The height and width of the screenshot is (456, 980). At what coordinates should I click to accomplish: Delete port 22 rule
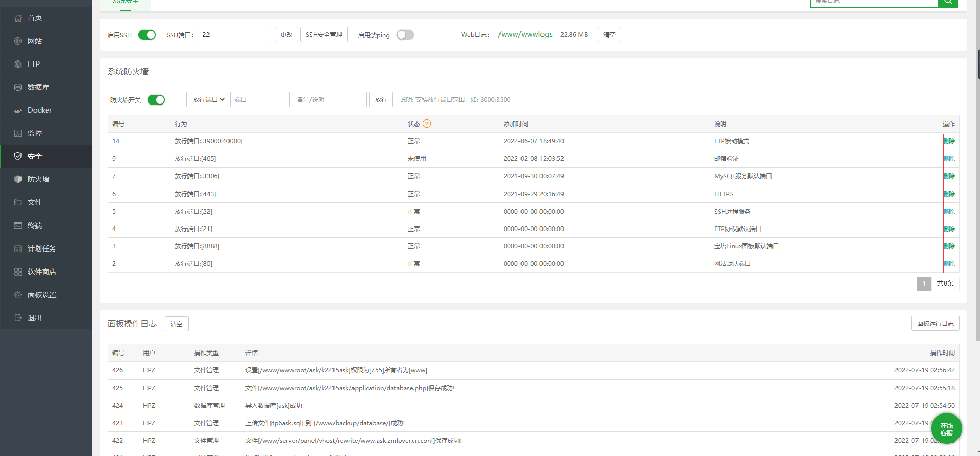coord(949,212)
